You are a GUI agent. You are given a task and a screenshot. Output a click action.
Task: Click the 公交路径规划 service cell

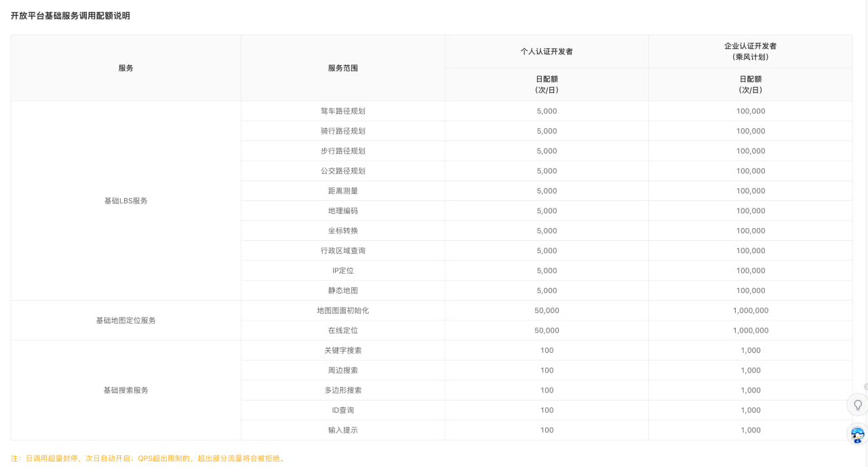coord(342,171)
